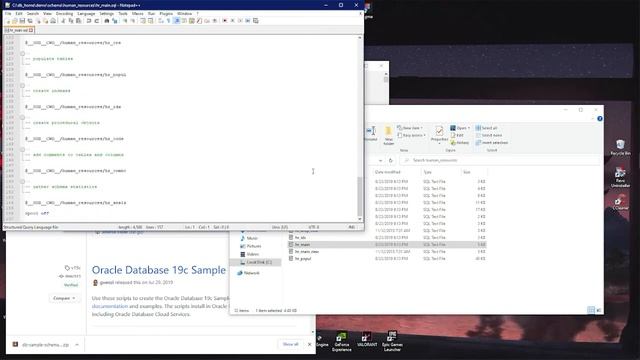Click Rename in File Explorer ribbon
Viewport: 640px width, 360px height.
(371, 134)
